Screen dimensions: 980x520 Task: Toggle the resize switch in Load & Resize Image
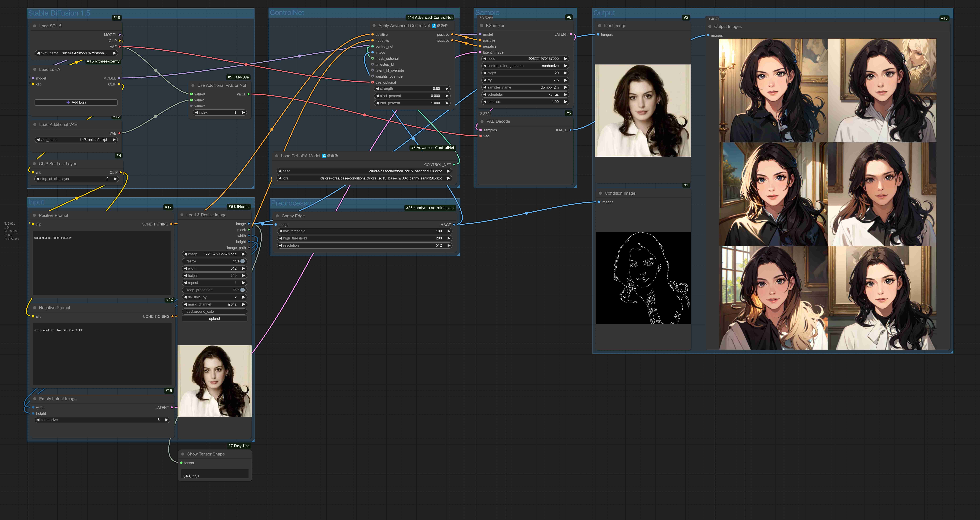click(242, 261)
